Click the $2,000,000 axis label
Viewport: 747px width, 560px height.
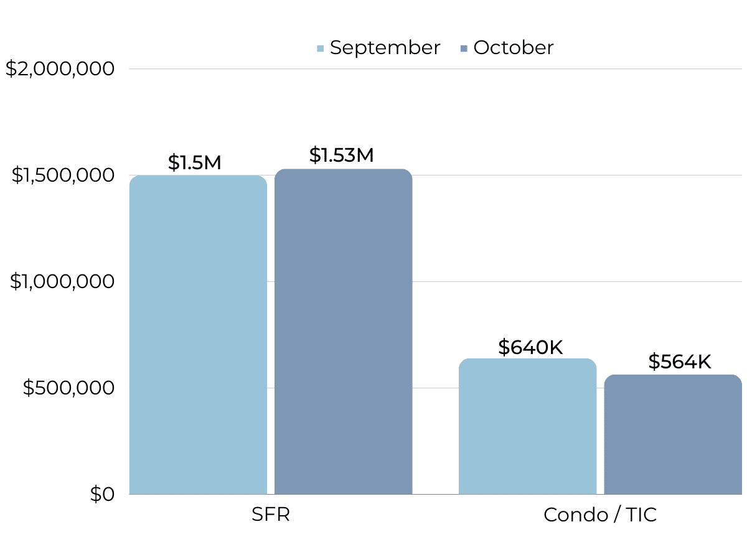point(60,68)
